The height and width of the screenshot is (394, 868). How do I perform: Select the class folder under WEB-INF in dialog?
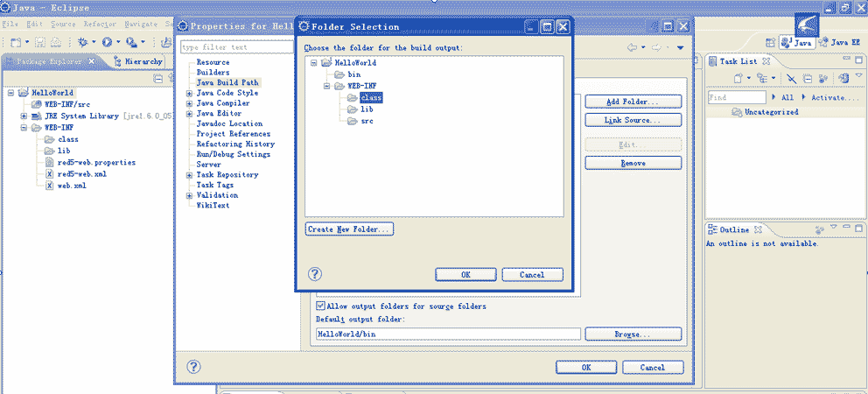point(365,97)
